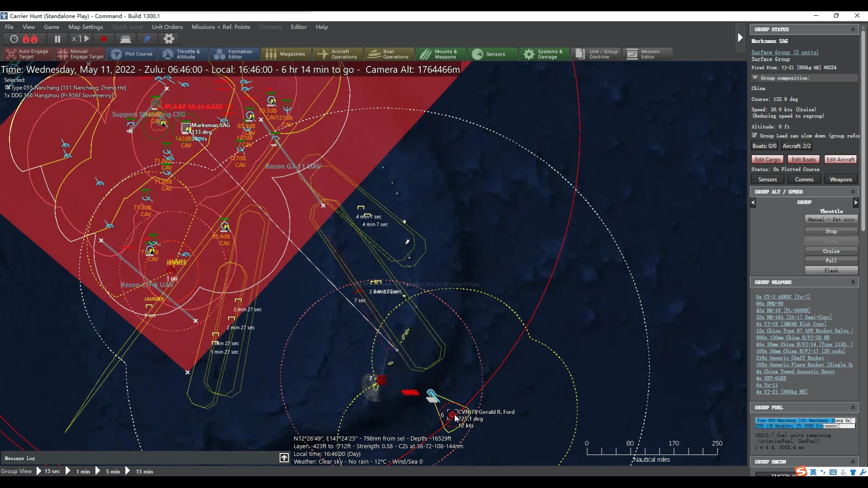868x488 pixels.
Task: Open Plot Course tool
Action: 132,54
